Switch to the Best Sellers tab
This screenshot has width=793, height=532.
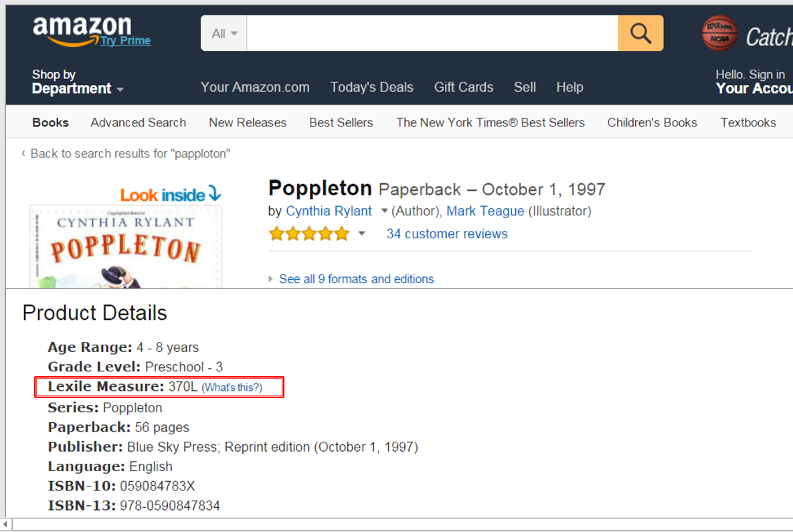(x=341, y=122)
